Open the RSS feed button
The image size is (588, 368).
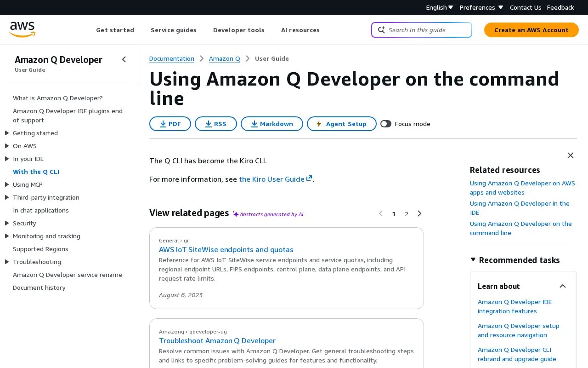pos(216,124)
